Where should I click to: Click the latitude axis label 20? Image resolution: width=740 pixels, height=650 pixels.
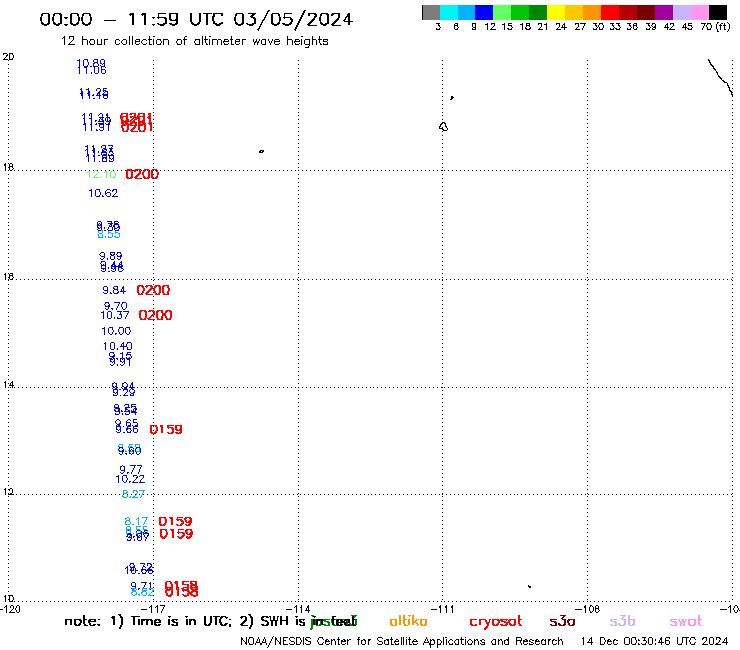click(8, 57)
